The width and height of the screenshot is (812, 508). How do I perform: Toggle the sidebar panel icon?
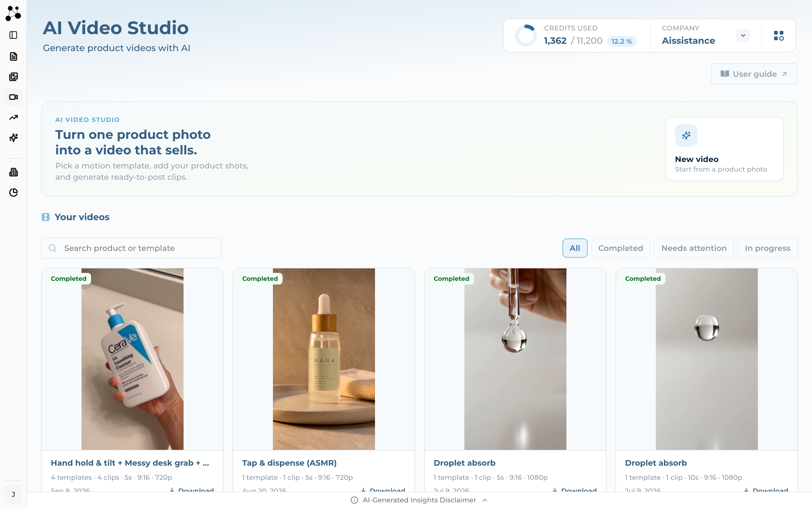pos(14,35)
